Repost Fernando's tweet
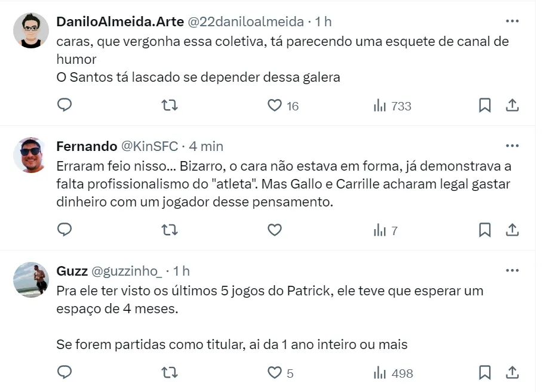Viewport: 547px width, 392px height. [170, 230]
